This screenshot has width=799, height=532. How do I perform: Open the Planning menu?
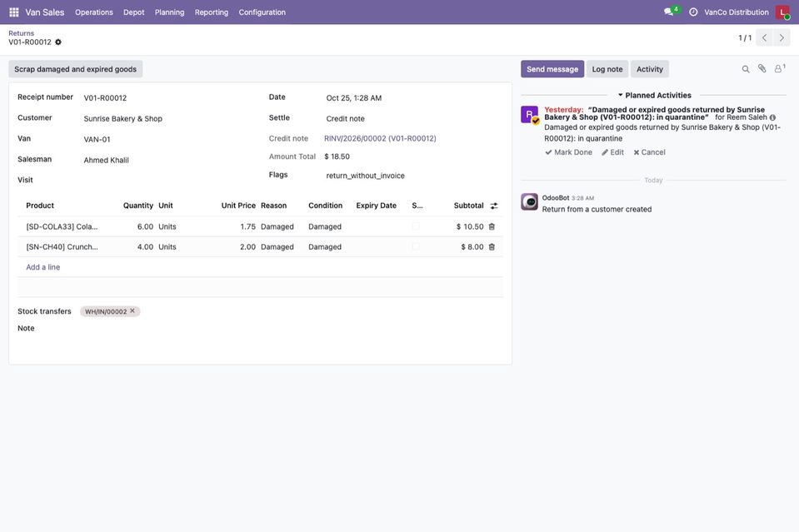pos(169,12)
